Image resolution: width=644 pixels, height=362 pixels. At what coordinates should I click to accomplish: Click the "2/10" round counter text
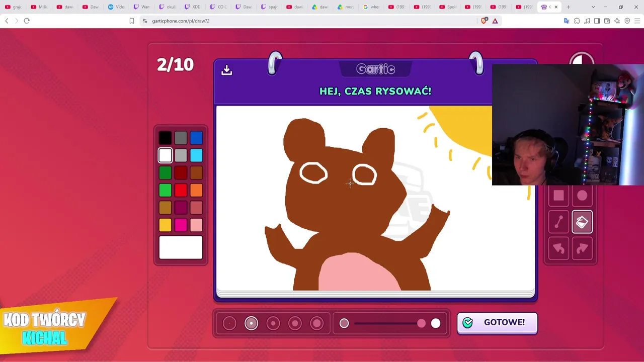175,64
